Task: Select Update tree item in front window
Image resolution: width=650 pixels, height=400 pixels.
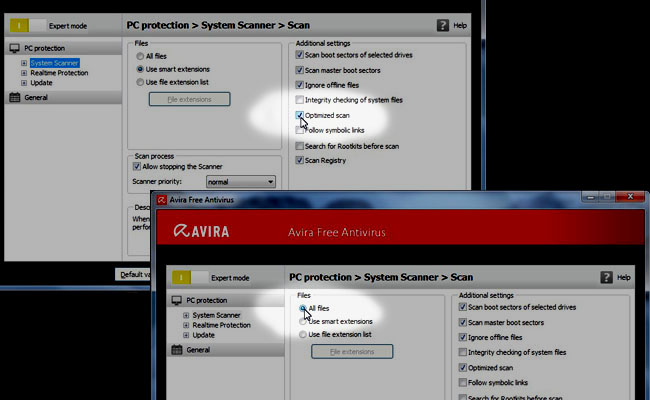Action: pyautogui.click(x=204, y=335)
